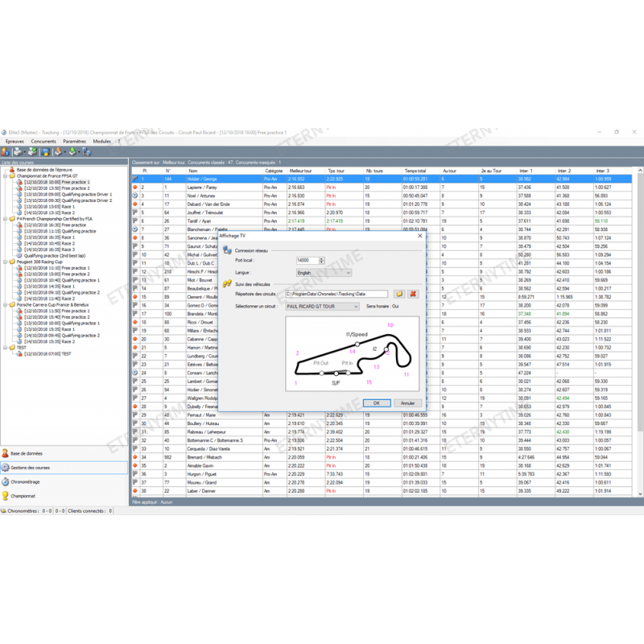Collapse Peugeot 308 Racing Cup node

point(6,262)
